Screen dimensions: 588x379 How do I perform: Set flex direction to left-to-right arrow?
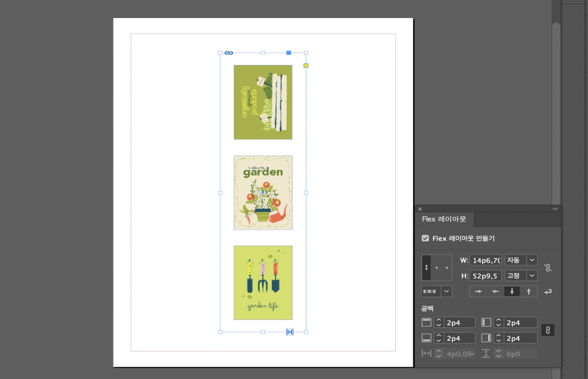(478, 292)
